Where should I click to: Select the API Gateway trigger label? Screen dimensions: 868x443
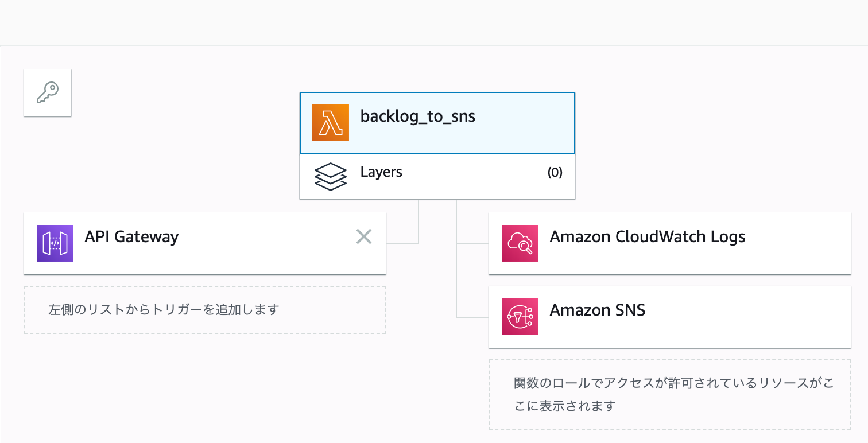click(x=131, y=236)
